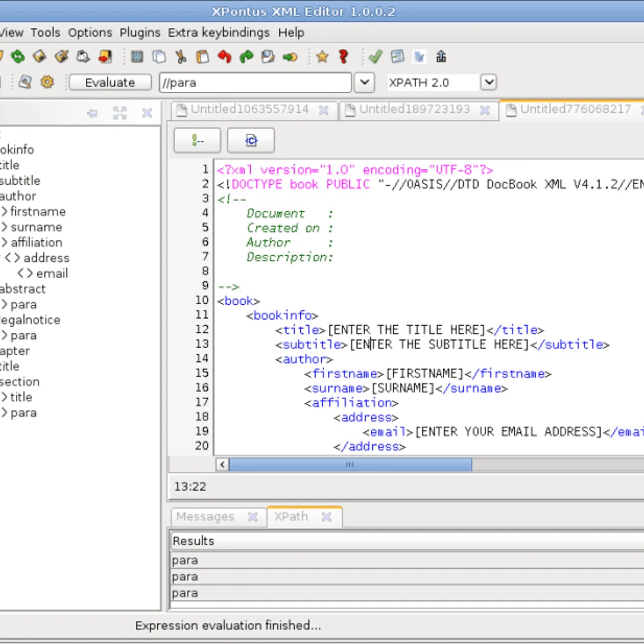Click the red Undo arrow icon
This screenshot has width=644, height=644.
[225, 57]
